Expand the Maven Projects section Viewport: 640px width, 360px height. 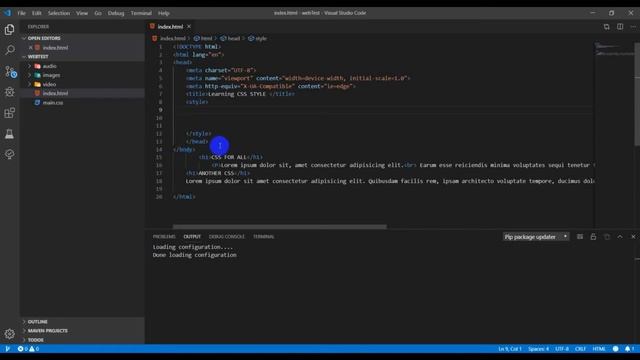click(x=82, y=331)
